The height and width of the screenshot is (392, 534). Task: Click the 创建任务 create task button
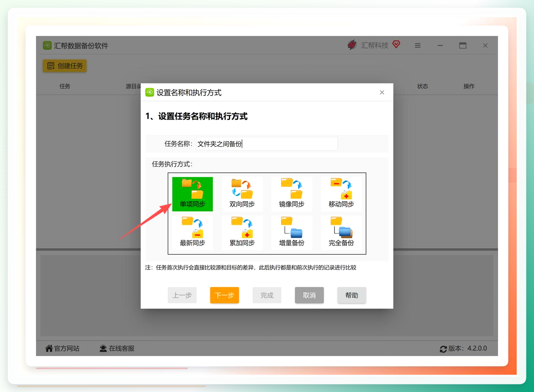(65, 66)
